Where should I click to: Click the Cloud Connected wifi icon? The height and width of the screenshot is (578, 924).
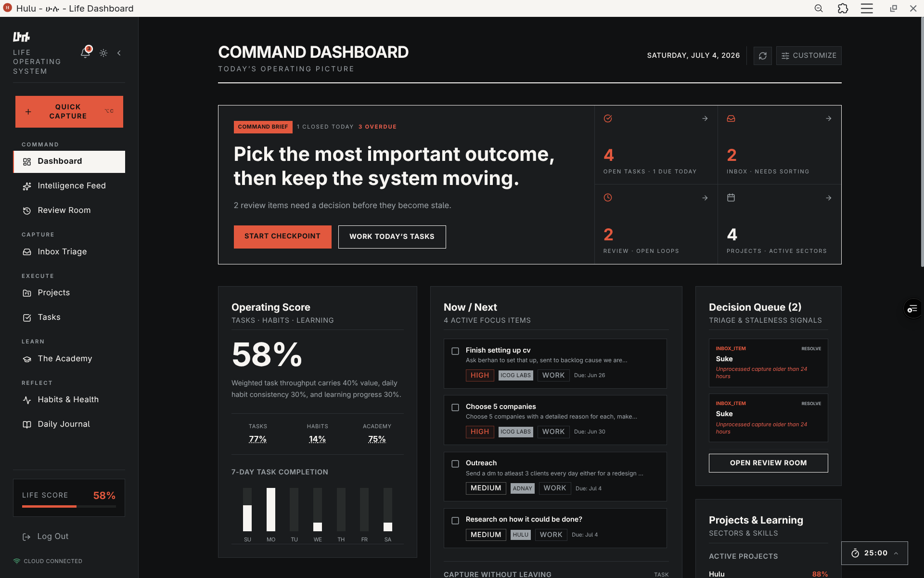[17, 561]
